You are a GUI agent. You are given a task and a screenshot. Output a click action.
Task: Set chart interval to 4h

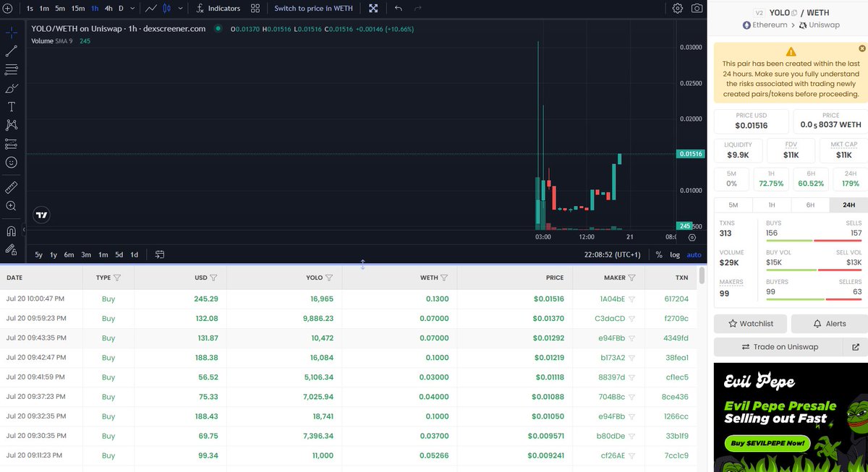109,9
